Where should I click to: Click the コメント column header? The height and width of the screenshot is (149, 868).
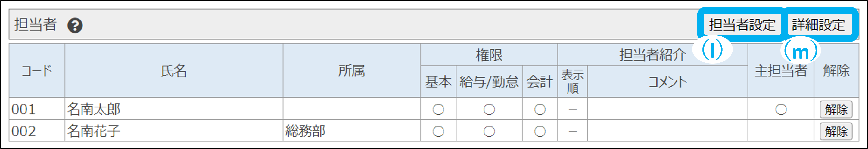click(x=667, y=82)
